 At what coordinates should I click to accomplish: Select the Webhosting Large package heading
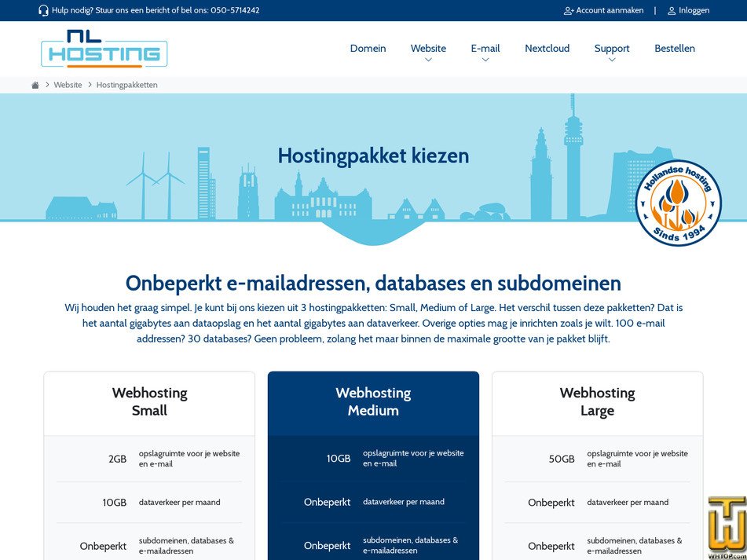click(x=598, y=401)
